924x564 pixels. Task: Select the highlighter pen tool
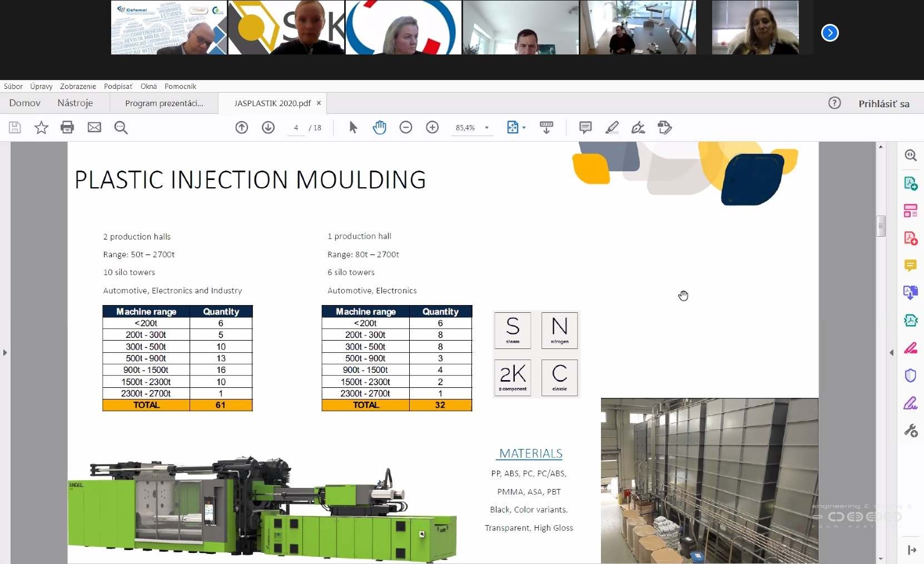(x=612, y=127)
